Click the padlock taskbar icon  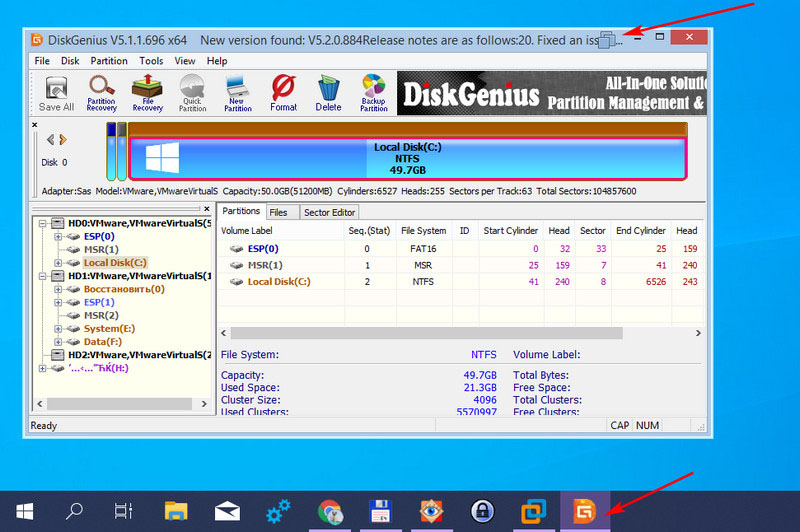click(x=483, y=511)
